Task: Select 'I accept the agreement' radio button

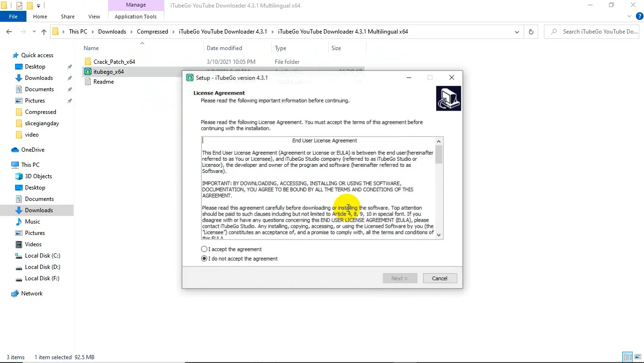Action: [x=204, y=249]
